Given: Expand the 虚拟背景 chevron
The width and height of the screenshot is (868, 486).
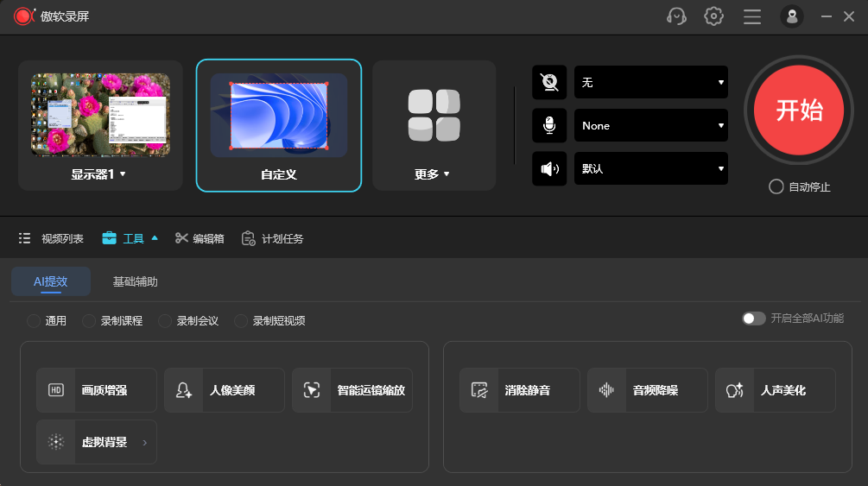Looking at the screenshot, I should (x=145, y=442).
